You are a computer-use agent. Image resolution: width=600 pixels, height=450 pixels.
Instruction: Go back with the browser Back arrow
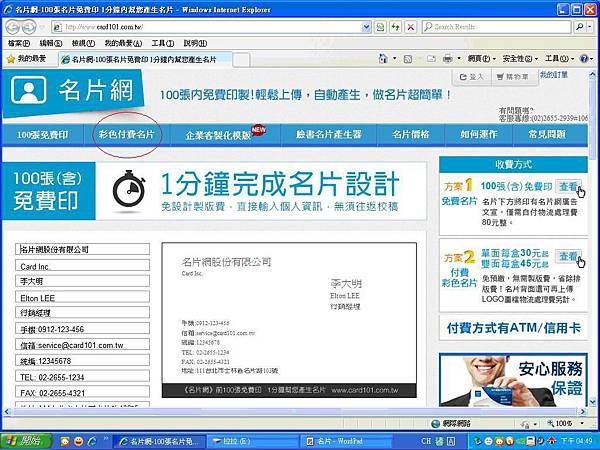(x=12, y=27)
